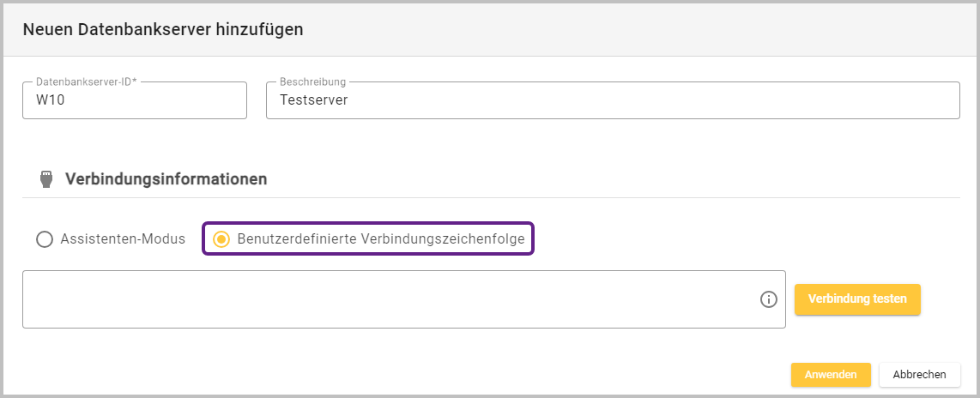
Task: Click the Datenbankserver-ID* floating label
Action: (87, 82)
